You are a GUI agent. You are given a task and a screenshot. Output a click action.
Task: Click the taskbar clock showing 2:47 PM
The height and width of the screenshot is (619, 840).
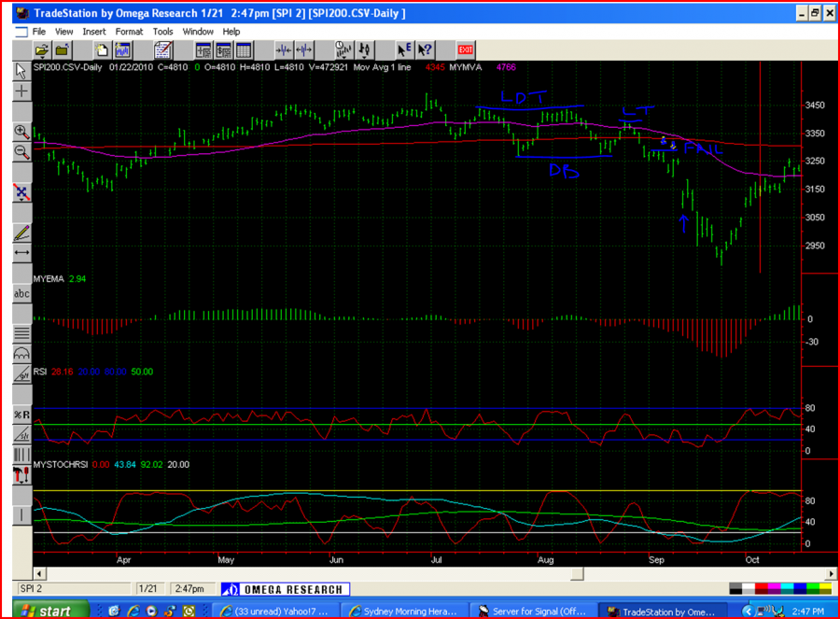pos(808,611)
